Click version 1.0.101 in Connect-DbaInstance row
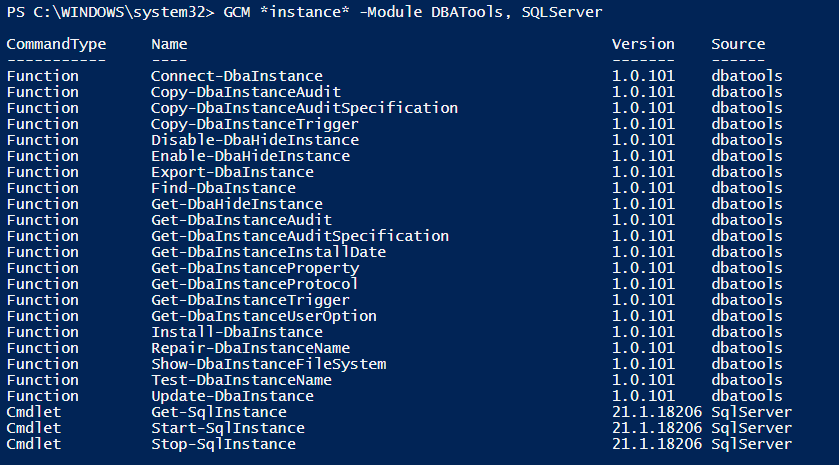 tap(643, 77)
